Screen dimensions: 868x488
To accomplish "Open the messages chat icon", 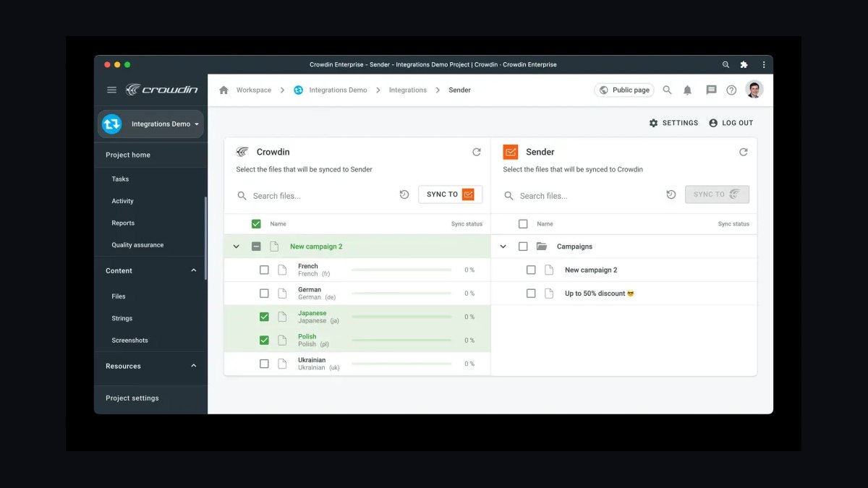I will pos(711,90).
